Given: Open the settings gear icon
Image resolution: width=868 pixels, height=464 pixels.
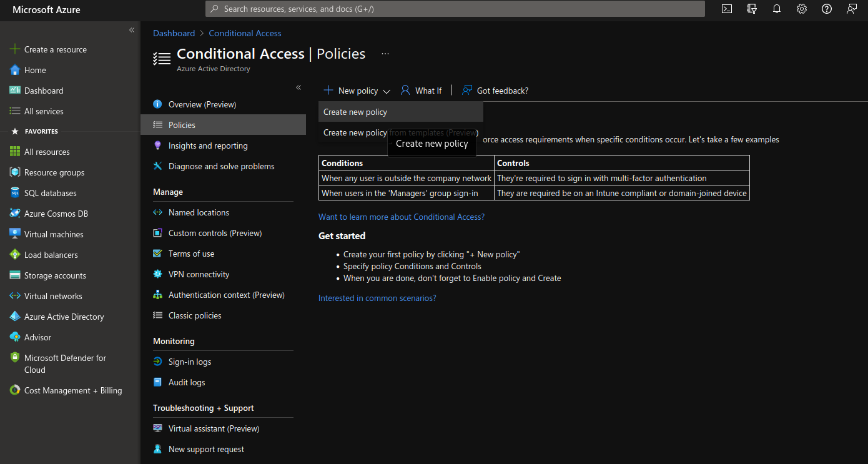Looking at the screenshot, I should [802, 9].
